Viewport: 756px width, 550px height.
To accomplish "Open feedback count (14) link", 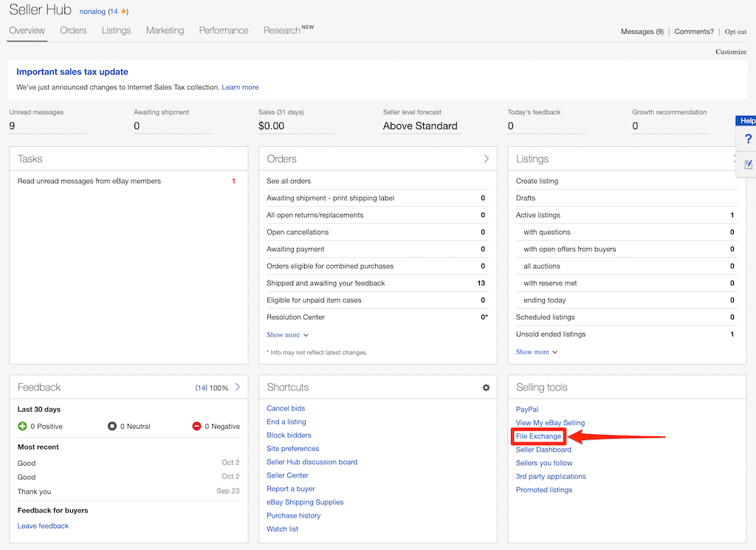I will tap(201, 388).
